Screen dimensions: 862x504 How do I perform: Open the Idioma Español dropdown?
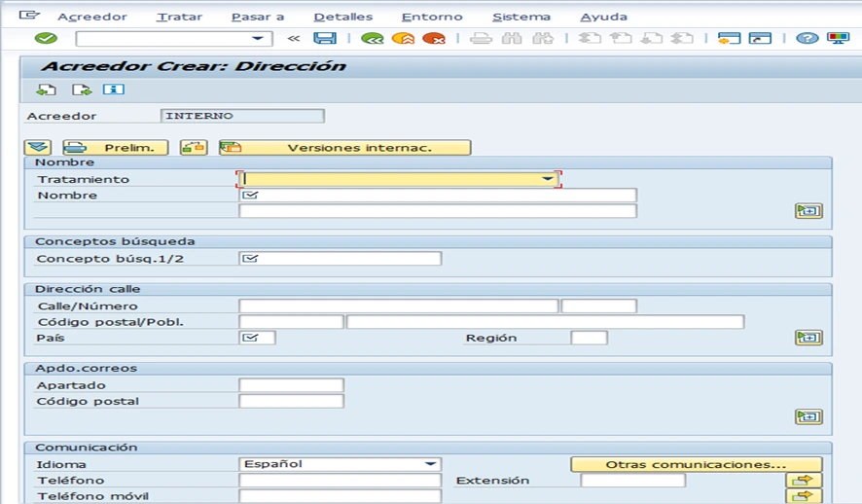430,464
